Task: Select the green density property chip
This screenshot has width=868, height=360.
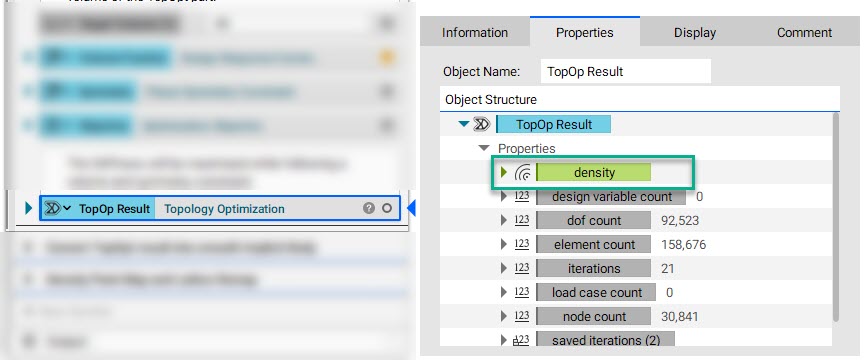Action: tap(594, 172)
